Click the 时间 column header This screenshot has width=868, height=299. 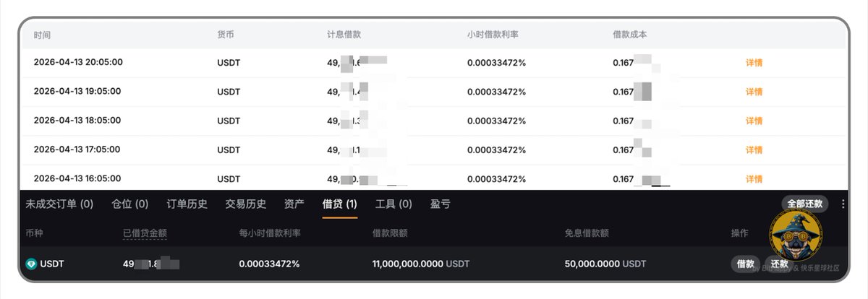pos(42,35)
